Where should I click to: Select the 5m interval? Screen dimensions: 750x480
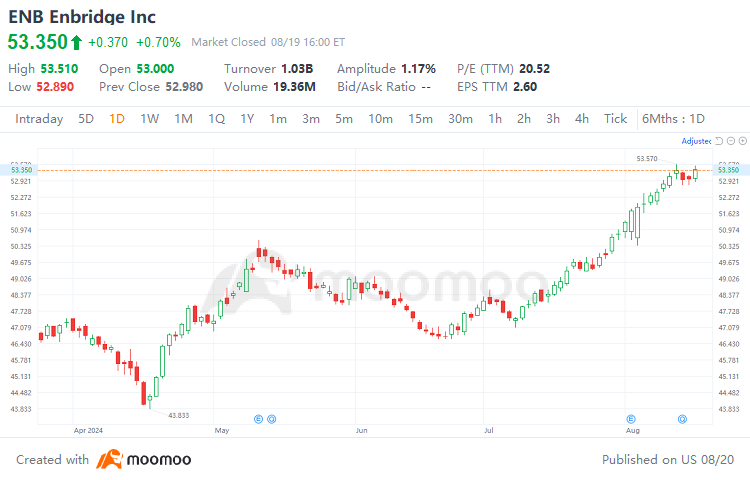tap(344, 119)
